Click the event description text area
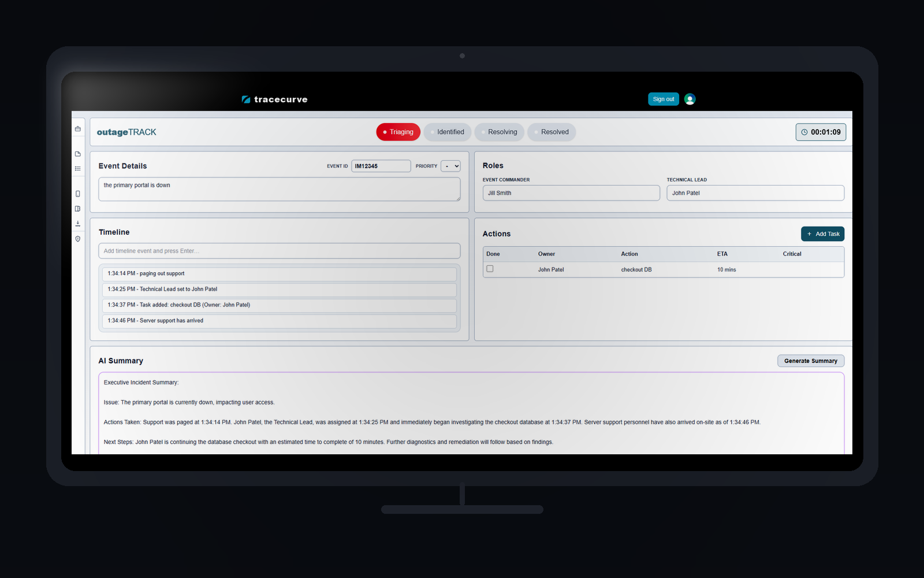The height and width of the screenshot is (578, 924). click(x=280, y=189)
